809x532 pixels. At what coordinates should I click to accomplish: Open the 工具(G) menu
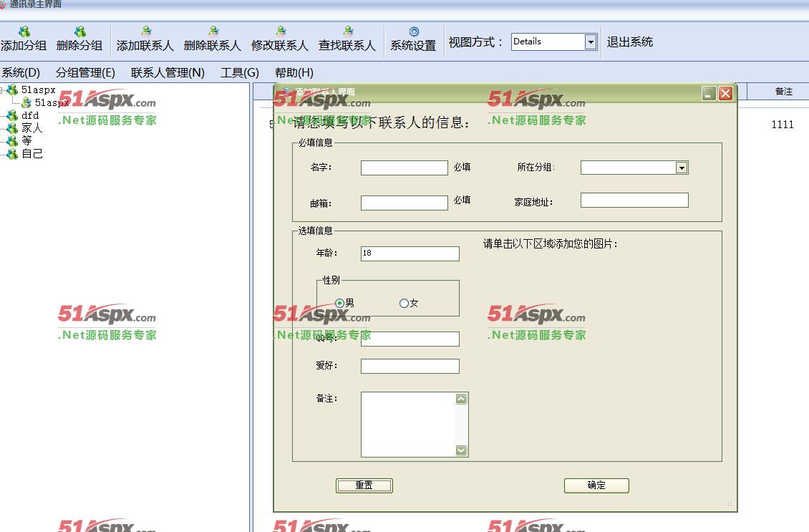pos(240,72)
